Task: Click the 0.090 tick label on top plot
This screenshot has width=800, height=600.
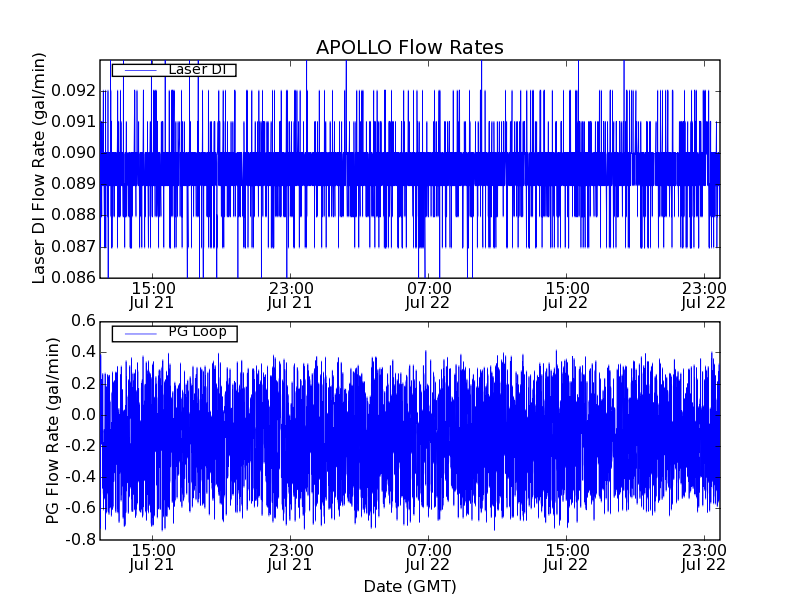Action: (x=73, y=153)
